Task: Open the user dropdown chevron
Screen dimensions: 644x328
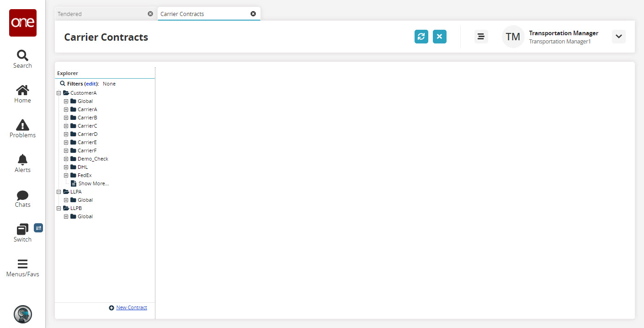Action: [618, 37]
